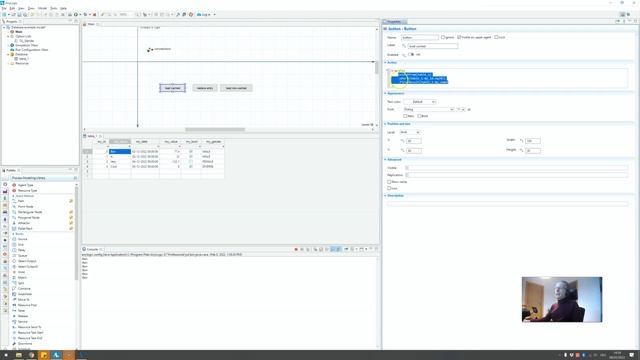Toggle the Ignore checkbox
This screenshot has height=360, width=640.
[x=443, y=37]
